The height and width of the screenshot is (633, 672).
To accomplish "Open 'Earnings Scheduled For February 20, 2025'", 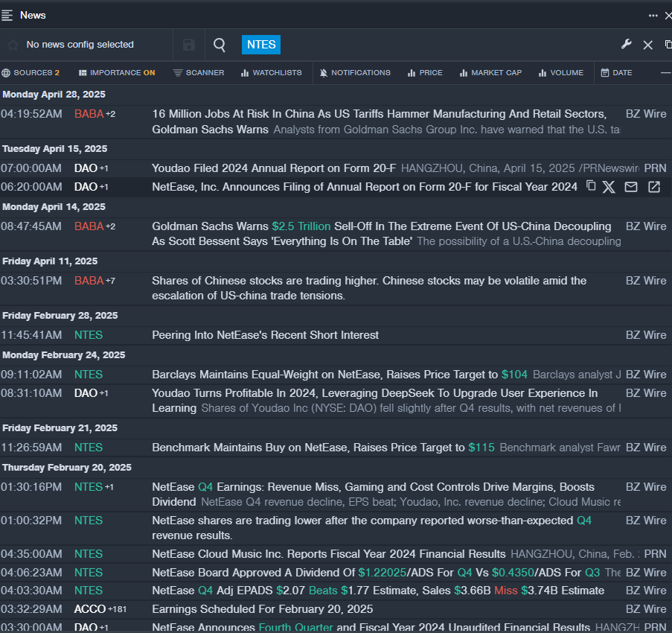I will point(262,609).
